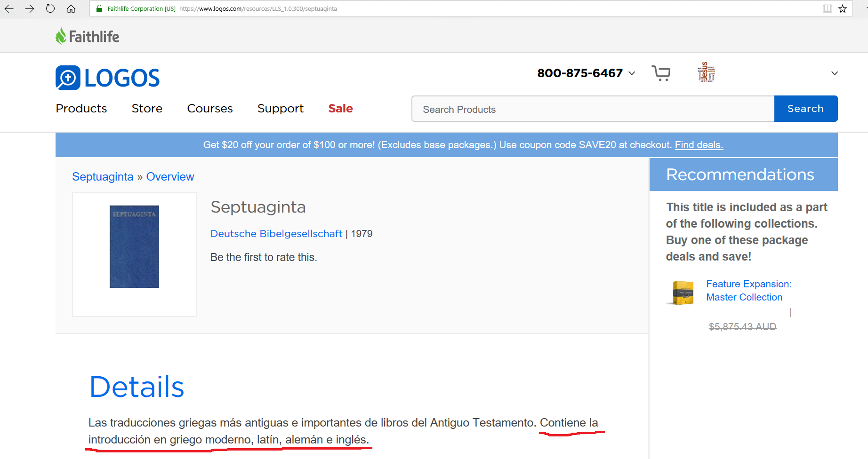Expand the account menu chevron

click(835, 73)
